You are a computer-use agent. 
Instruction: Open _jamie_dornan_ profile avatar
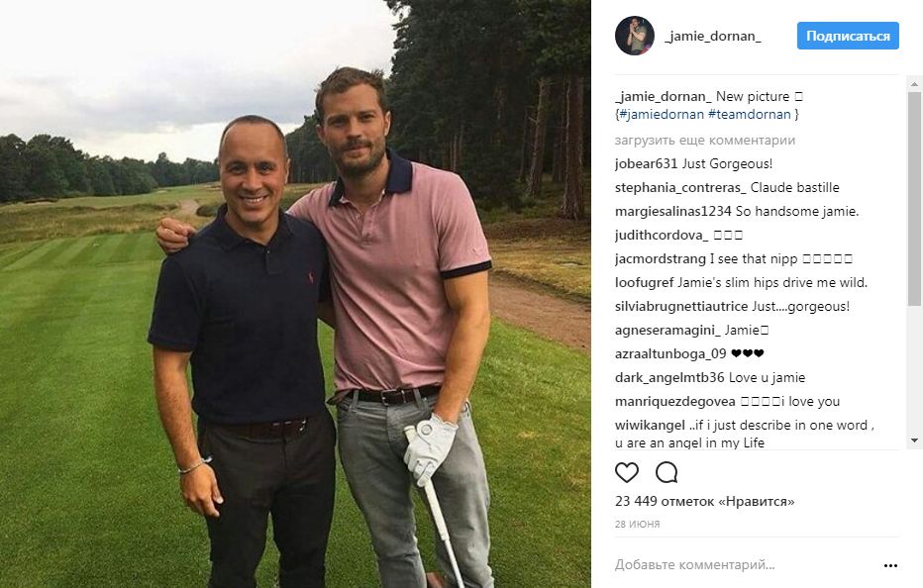[635, 36]
